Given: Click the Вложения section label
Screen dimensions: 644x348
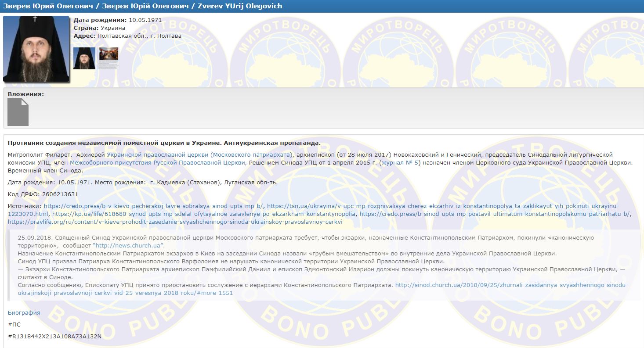Looking at the screenshot, I should [x=25, y=94].
